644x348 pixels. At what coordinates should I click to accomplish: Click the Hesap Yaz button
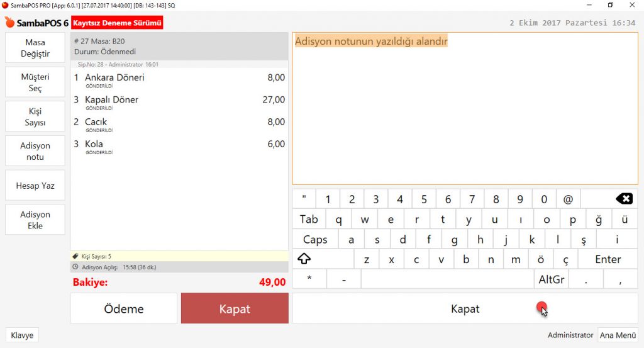35,186
